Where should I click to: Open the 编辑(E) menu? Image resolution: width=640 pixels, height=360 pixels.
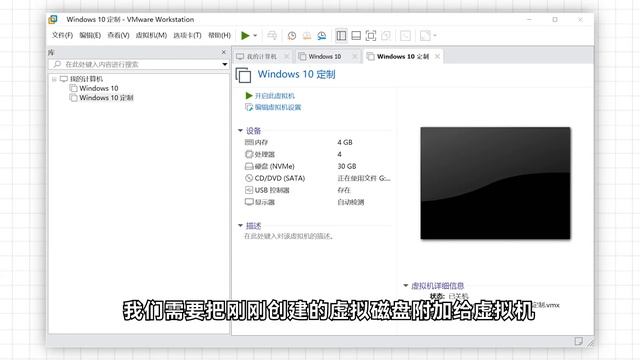[90, 36]
